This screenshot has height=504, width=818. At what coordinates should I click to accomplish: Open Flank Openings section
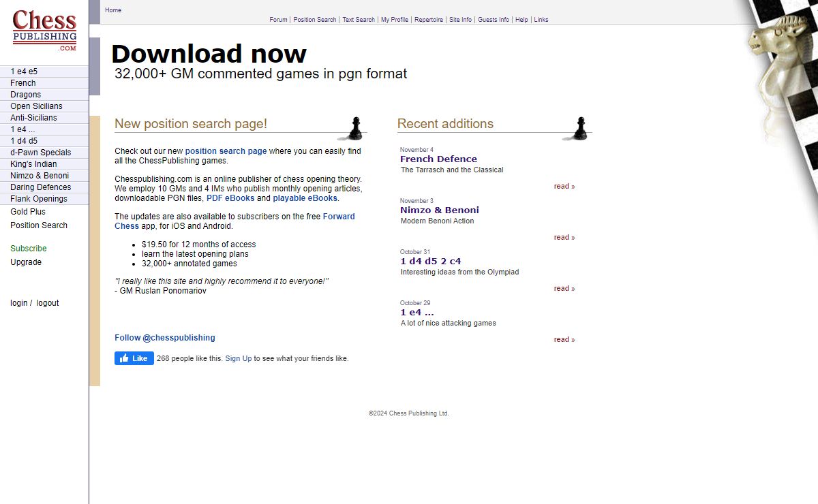[x=44, y=199]
